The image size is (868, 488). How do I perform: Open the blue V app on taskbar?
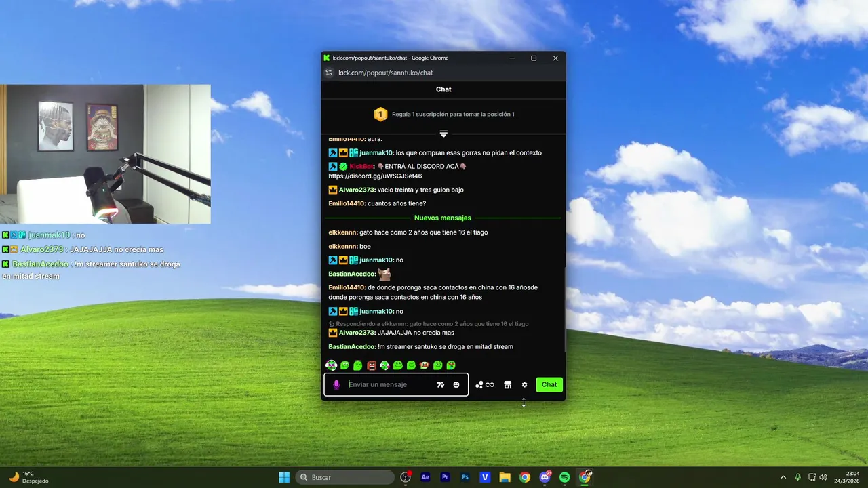[x=485, y=477]
